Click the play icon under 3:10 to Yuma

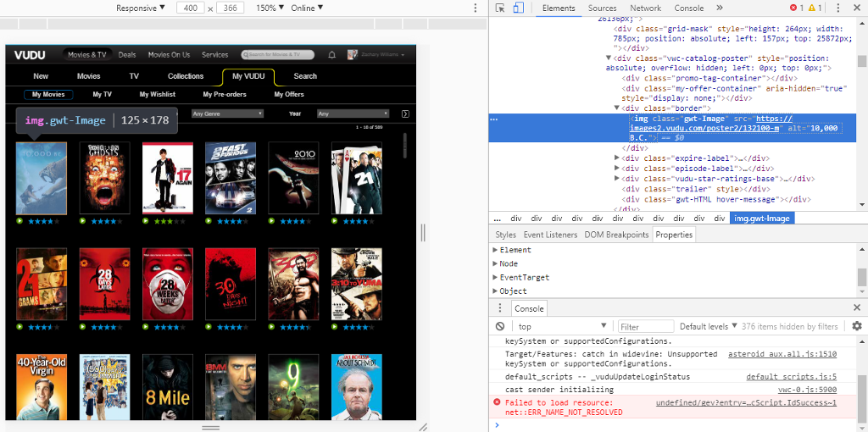tap(335, 327)
